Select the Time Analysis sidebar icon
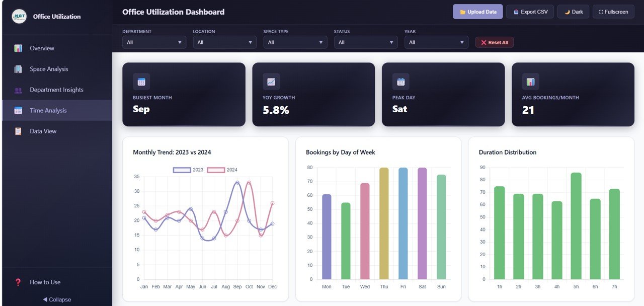This screenshot has height=306, width=644. click(x=17, y=110)
